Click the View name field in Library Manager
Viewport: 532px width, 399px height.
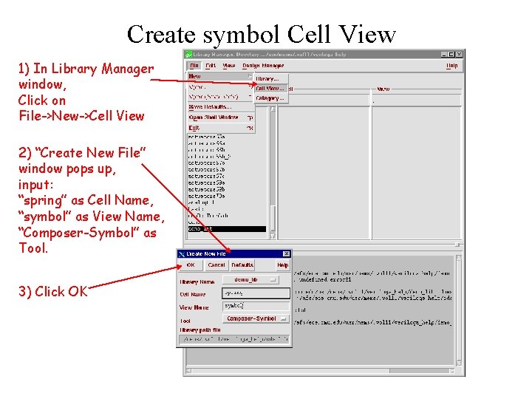coord(417,100)
